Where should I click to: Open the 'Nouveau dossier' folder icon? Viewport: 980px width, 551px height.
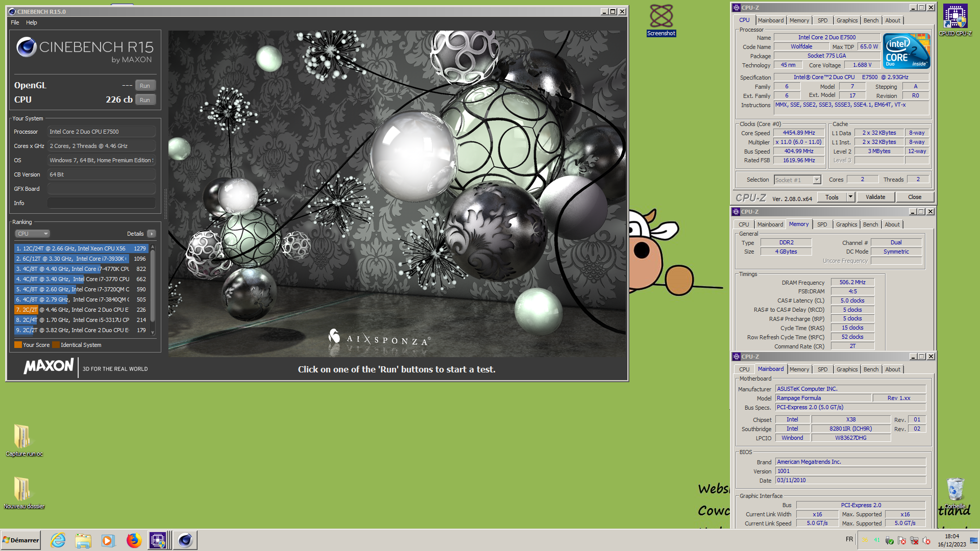24,493
